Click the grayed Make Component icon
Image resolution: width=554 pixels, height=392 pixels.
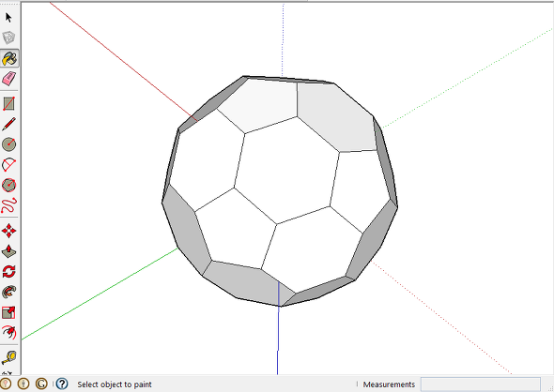pyautogui.click(x=8, y=38)
